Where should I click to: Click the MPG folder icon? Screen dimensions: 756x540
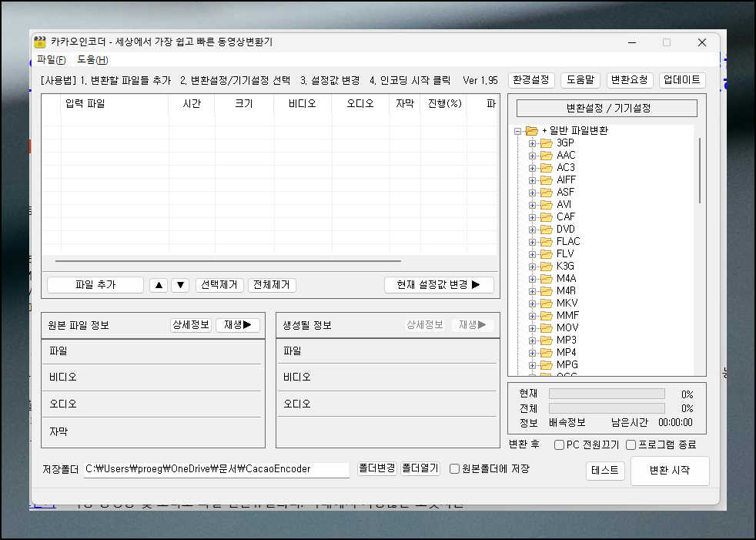click(547, 365)
